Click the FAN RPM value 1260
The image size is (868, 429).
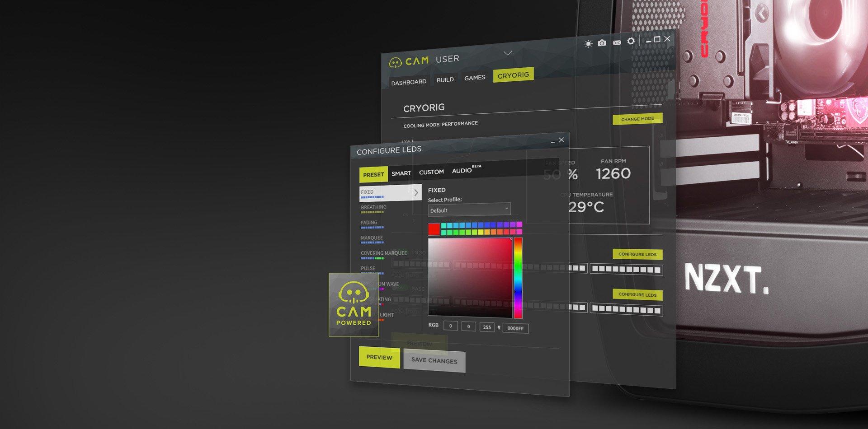point(613,173)
